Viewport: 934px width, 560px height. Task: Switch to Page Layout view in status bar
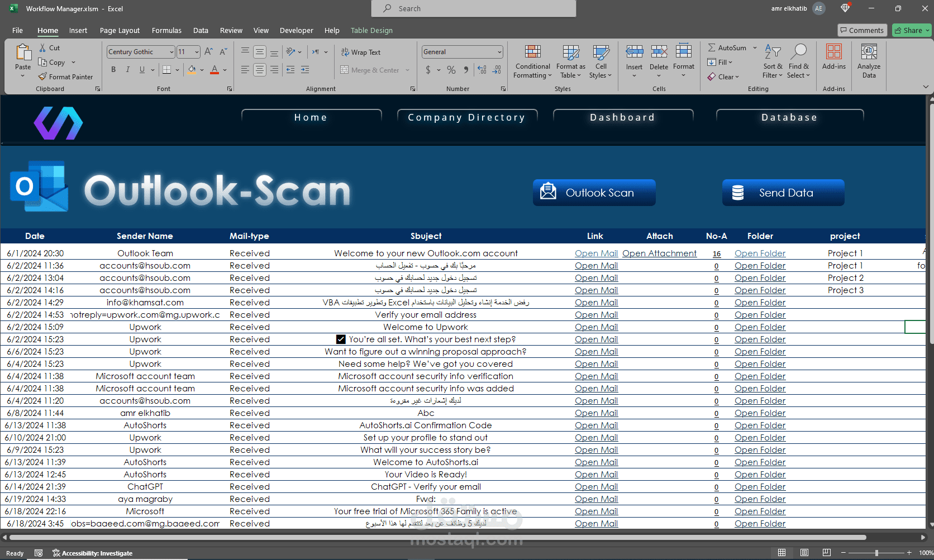coord(804,553)
